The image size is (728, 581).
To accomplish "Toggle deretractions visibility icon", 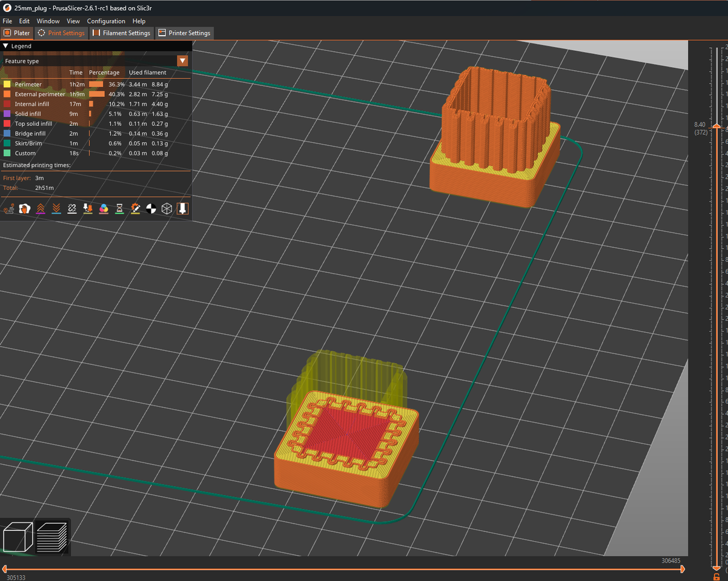I will (56, 209).
